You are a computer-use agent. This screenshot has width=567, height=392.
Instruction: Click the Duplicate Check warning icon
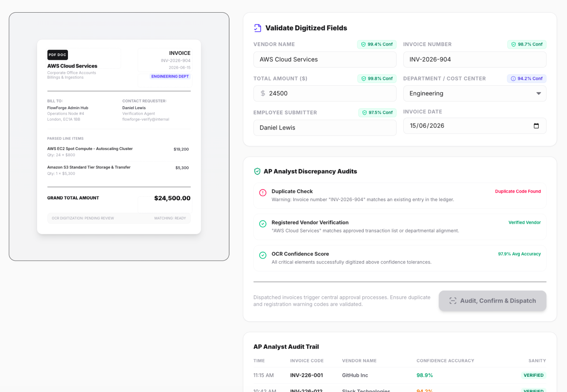pos(263,193)
